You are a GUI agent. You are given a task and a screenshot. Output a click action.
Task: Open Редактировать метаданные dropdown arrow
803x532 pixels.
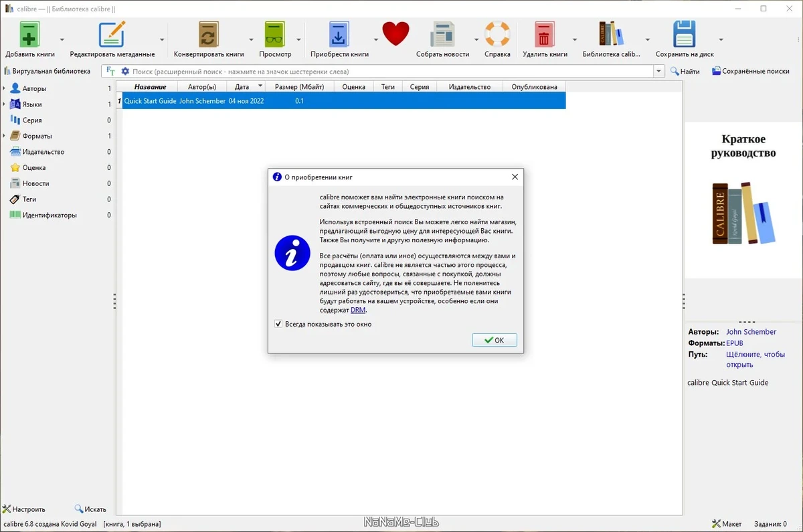(x=162, y=39)
